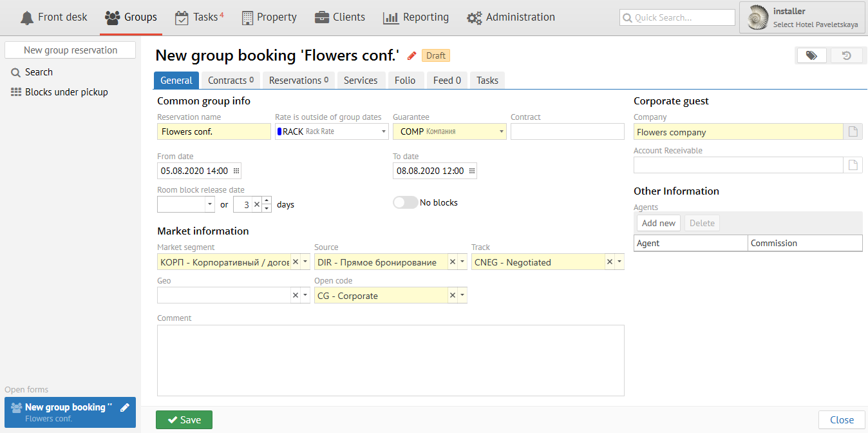The width and height of the screenshot is (868, 433).
Task: Open Room block release date dropdown
Action: (209, 204)
